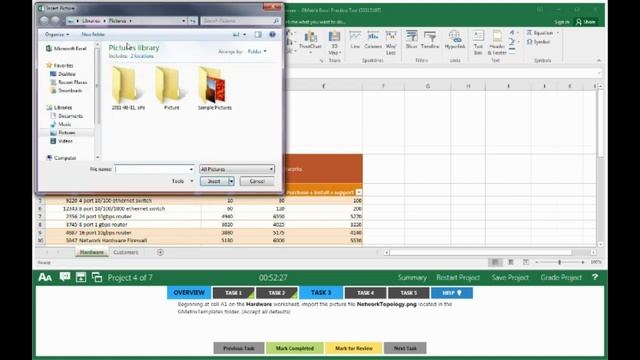Switch to Normal view in status bar
640x360 pixels.
(495, 262)
